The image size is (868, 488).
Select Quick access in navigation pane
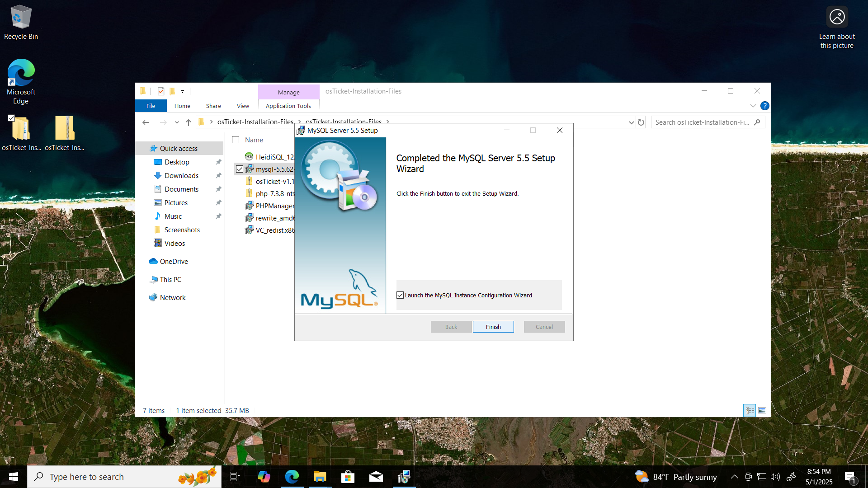(179, 148)
